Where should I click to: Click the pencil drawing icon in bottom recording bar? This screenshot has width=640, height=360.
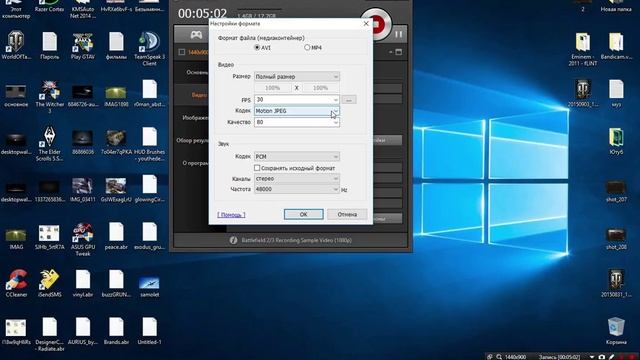[x=612, y=357]
